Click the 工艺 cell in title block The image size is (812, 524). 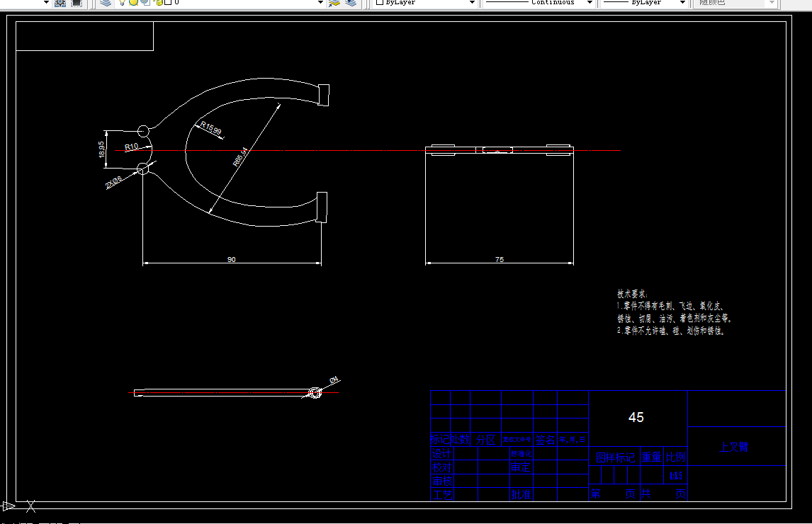pyautogui.click(x=441, y=495)
